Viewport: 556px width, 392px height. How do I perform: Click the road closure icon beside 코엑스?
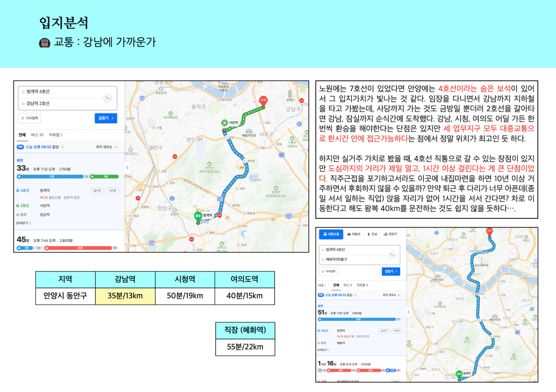tap(302, 100)
